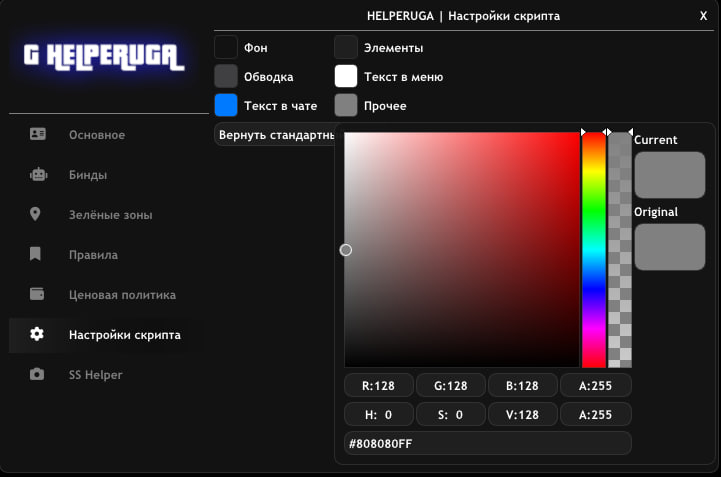Click the gray Прочее color swatch
Screen dimensions: 721x477
coord(346,105)
